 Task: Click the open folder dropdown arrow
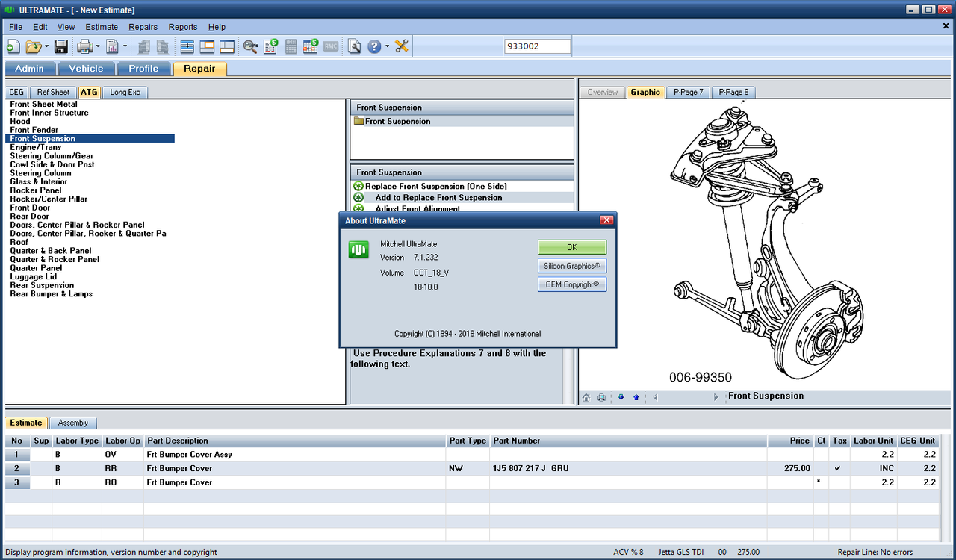[46, 46]
